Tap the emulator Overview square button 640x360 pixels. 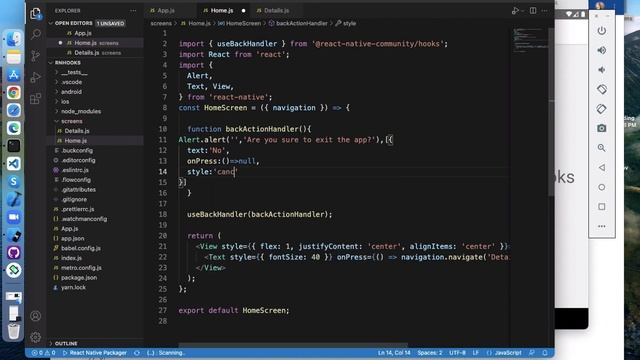coord(602,207)
